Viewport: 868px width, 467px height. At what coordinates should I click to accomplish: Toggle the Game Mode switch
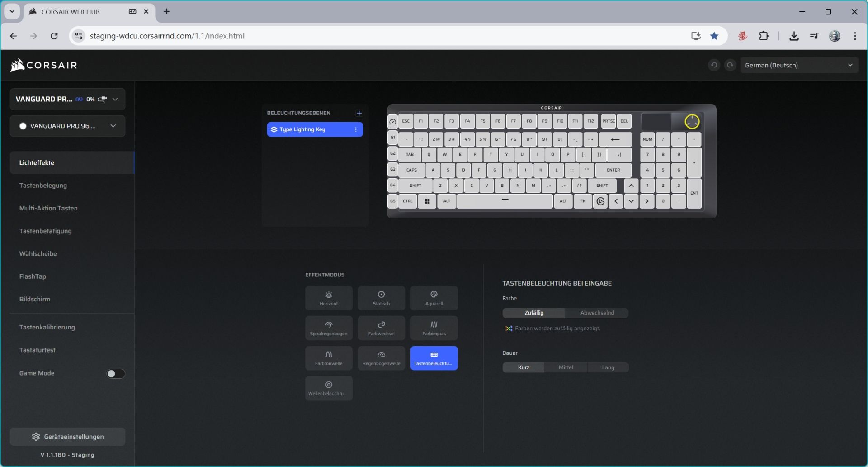tap(115, 373)
